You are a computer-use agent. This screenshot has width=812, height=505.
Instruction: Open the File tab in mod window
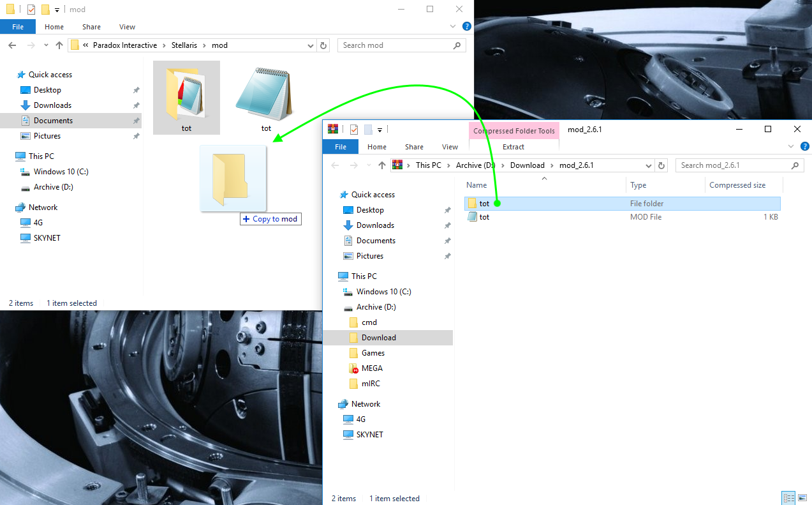18,27
